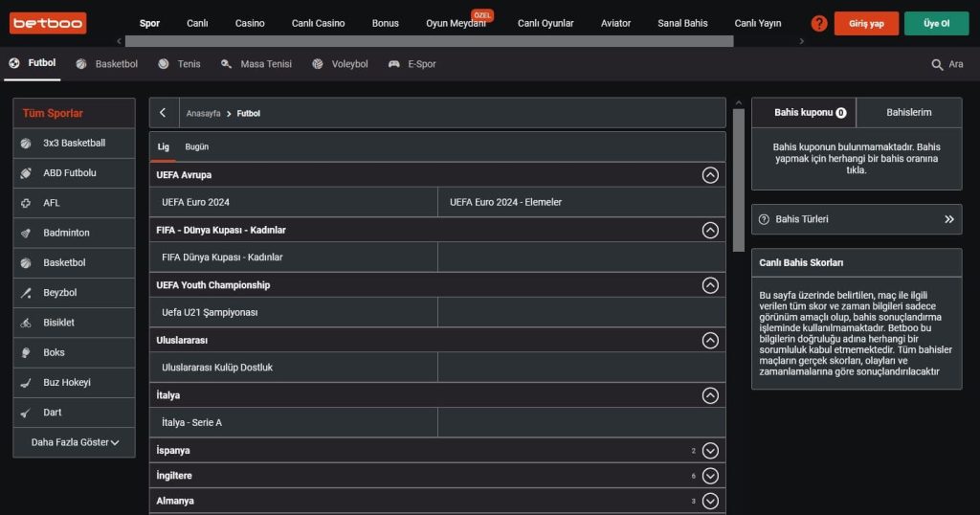
Task: Collapse the Uluslararası section
Action: pyautogui.click(x=710, y=340)
